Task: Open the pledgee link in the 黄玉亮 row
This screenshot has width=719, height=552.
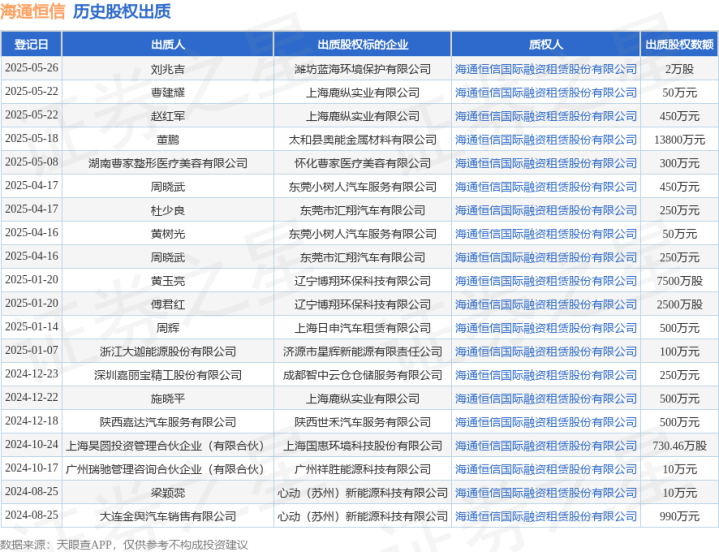Action: pyautogui.click(x=546, y=281)
